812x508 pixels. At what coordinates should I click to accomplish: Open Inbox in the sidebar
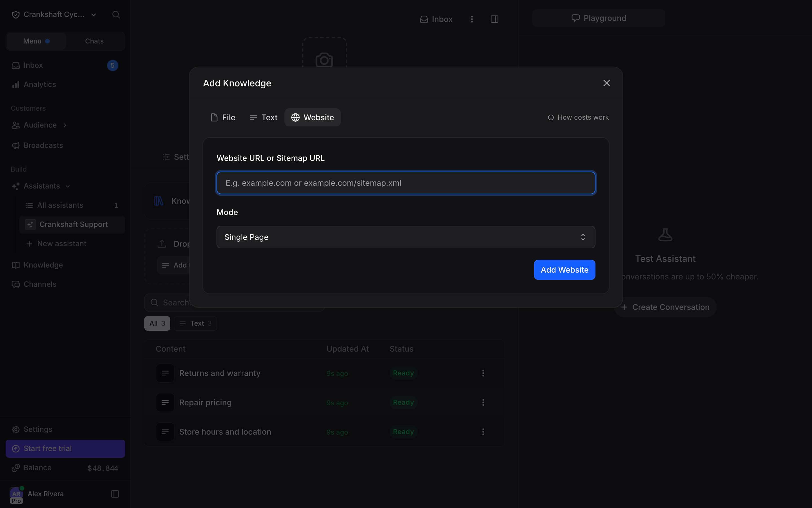click(65, 65)
